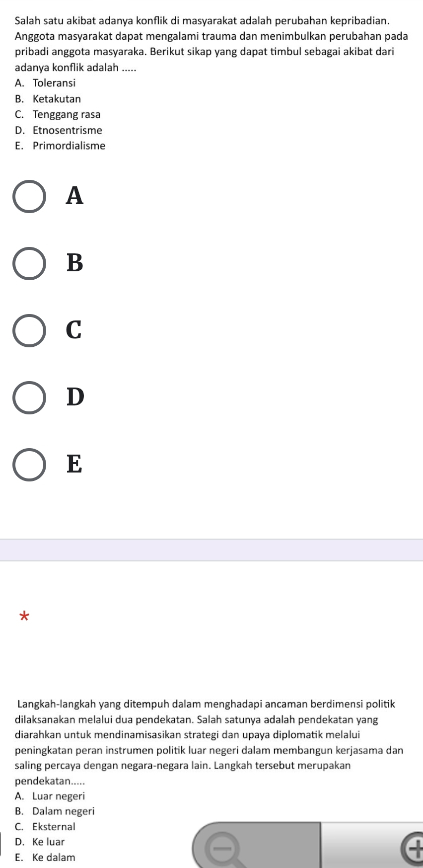Viewport: 423px width, 868px height.
Task: Pick the radio button for answer D
Action: click(29, 397)
